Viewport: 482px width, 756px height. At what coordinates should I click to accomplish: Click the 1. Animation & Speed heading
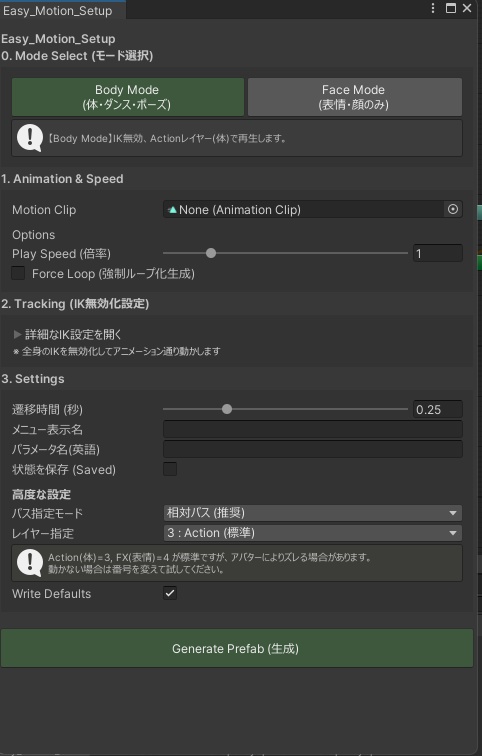[x=62, y=179]
